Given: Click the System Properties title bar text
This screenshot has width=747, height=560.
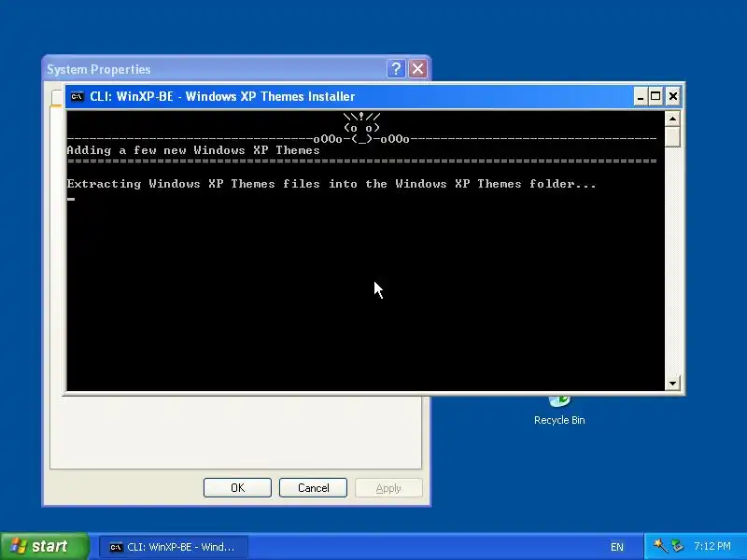Looking at the screenshot, I should click(99, 69).
